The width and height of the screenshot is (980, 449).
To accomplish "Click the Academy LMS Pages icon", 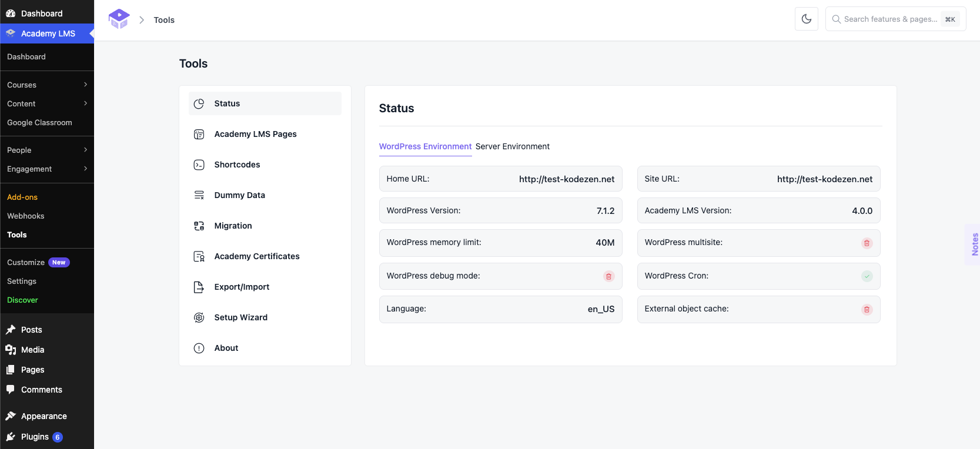I will coord(199,134).
